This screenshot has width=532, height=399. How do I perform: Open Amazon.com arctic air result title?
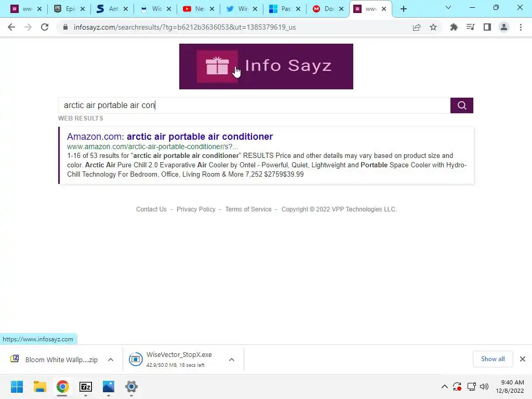[170, 137]
